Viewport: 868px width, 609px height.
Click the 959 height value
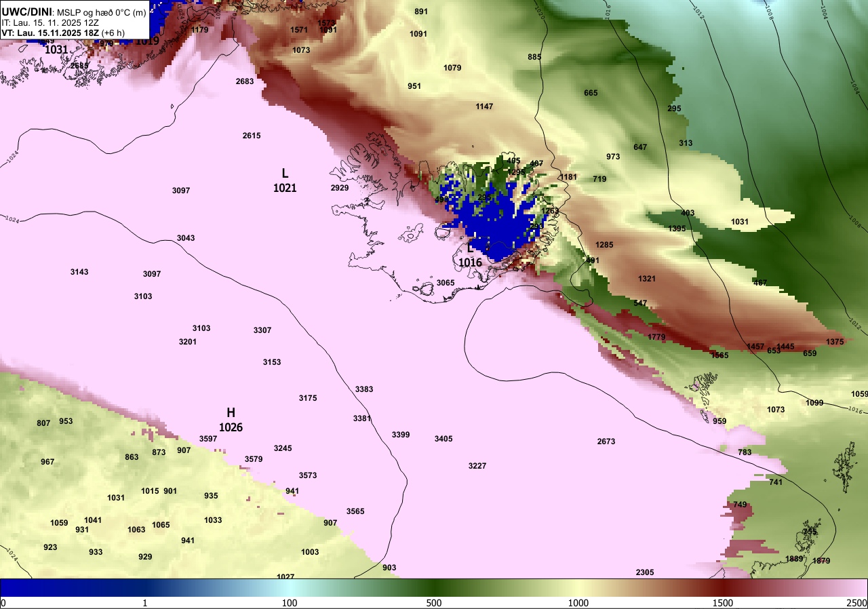[x=719, y=421]
